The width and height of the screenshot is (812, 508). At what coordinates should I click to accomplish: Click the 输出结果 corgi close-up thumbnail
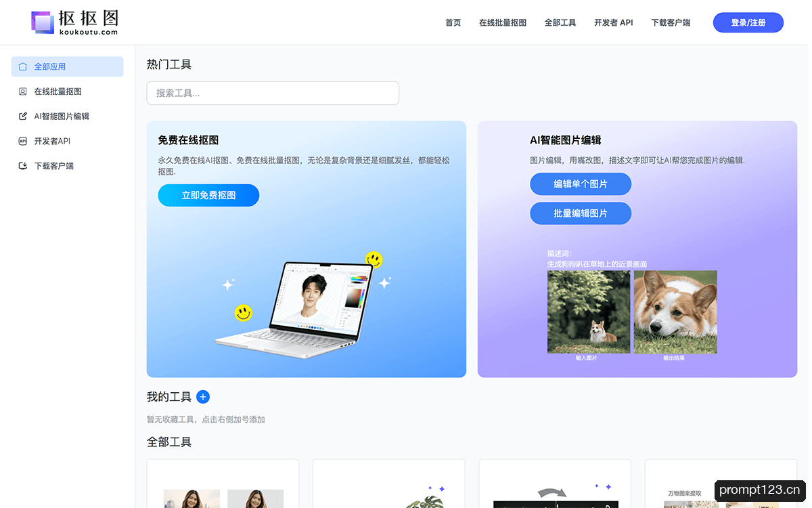click(675, 312)
